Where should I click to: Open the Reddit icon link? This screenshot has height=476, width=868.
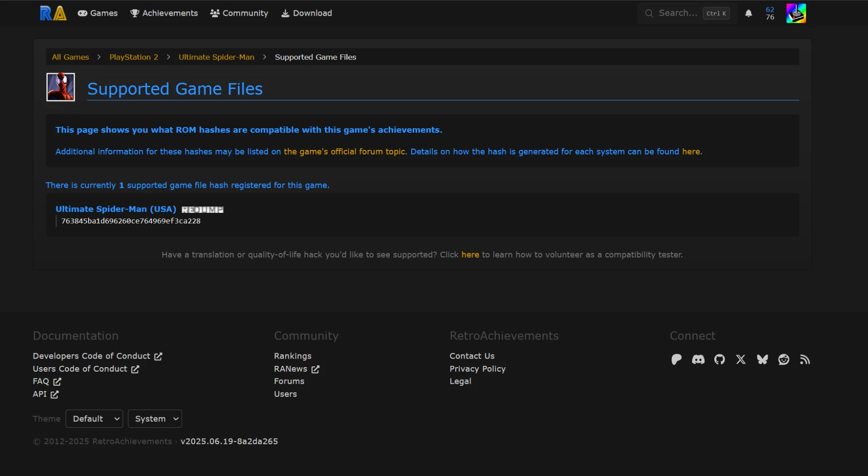coord(783,359)
